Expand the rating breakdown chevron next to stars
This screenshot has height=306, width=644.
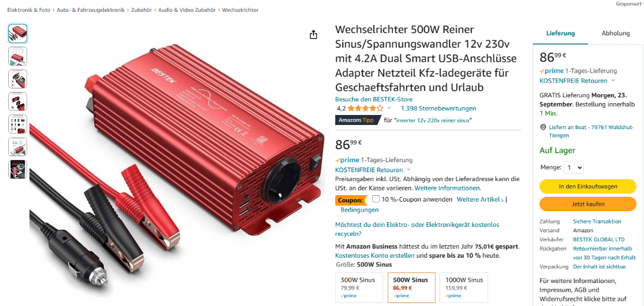389,108
